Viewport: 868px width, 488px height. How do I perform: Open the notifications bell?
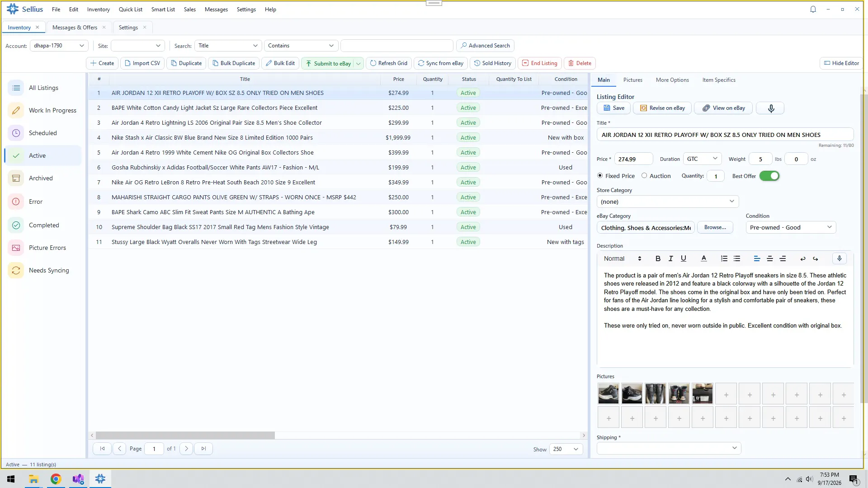[x=813, y=9]
